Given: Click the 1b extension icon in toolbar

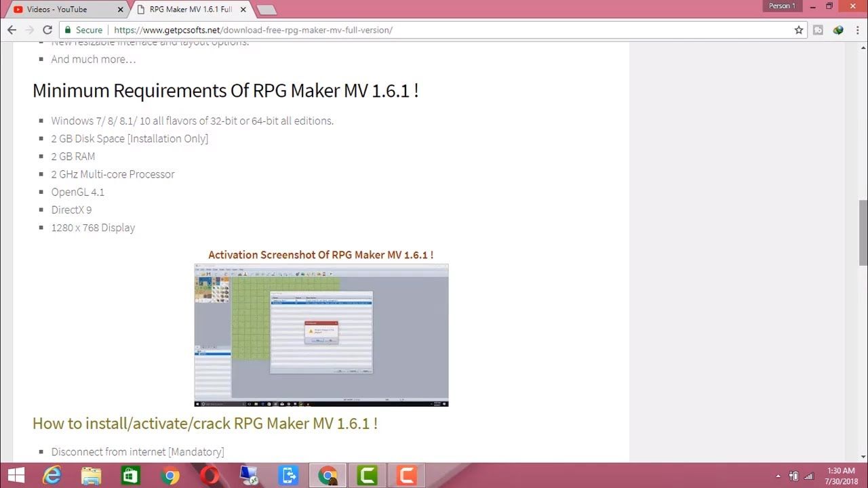Looking at the screenshot, I should pos(818,30).
